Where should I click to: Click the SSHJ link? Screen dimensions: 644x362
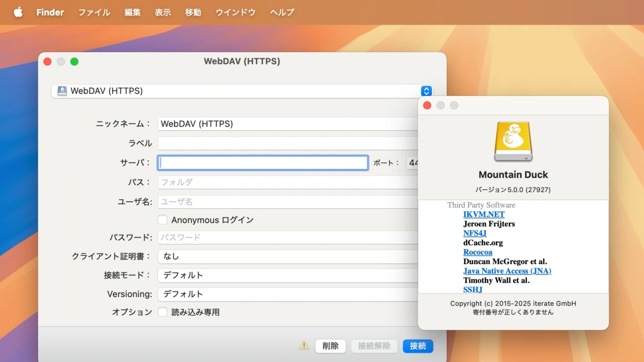[472, 290]
